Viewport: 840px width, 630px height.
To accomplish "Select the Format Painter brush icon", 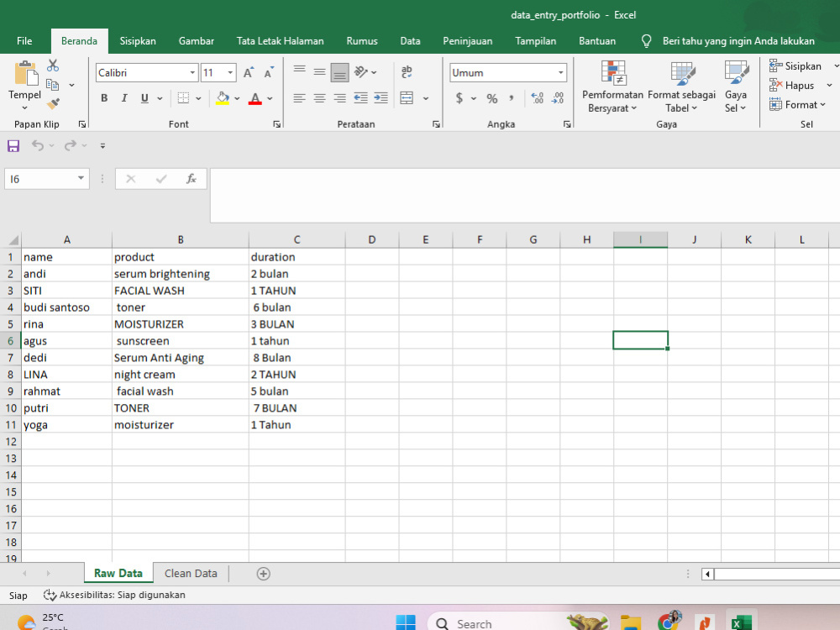I will click(52, 103).
